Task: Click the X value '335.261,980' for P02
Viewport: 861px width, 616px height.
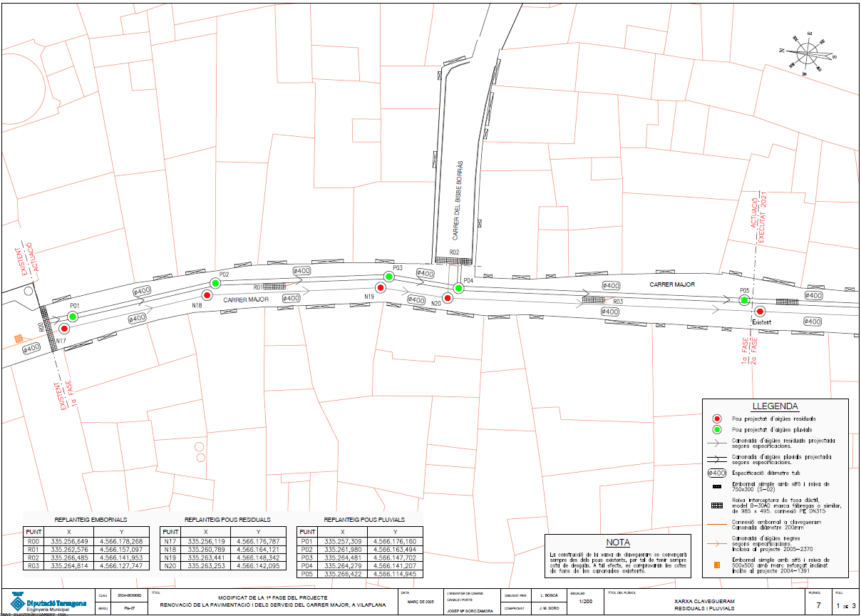Action: [343, 550]
